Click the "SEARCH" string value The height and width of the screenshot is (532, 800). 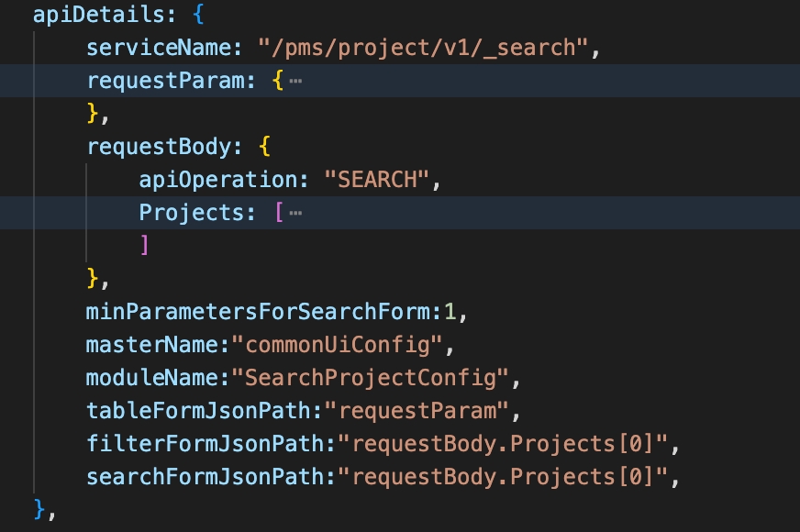(x=376, y=180)
